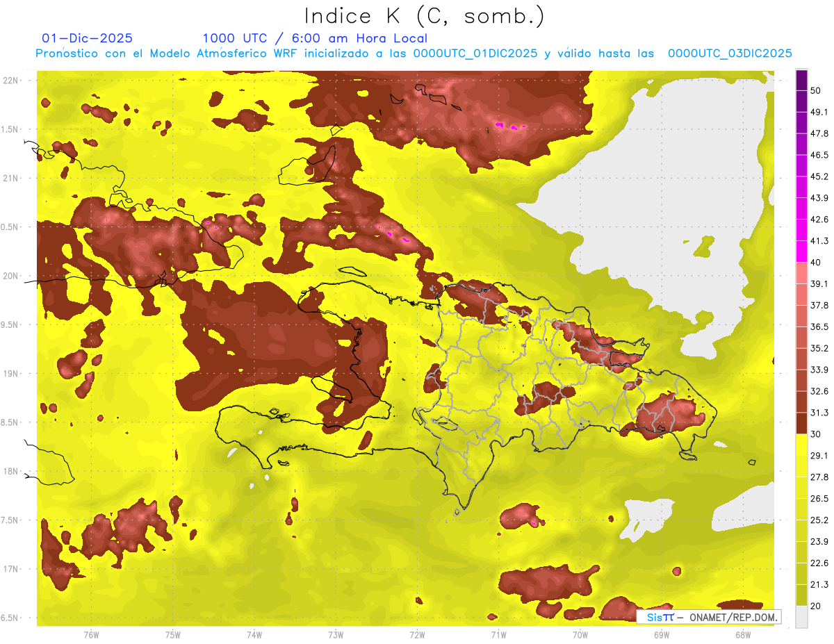Click the colorbar value "20"

[817, 606]
